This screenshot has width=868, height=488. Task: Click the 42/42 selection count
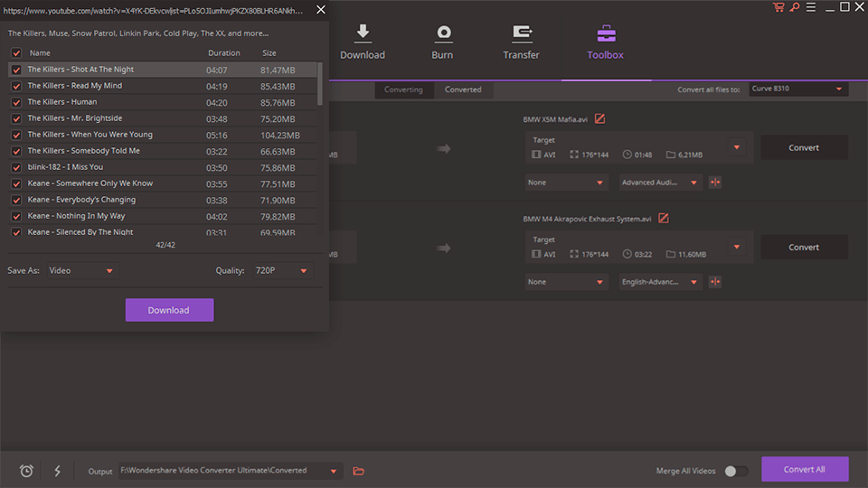165,245
